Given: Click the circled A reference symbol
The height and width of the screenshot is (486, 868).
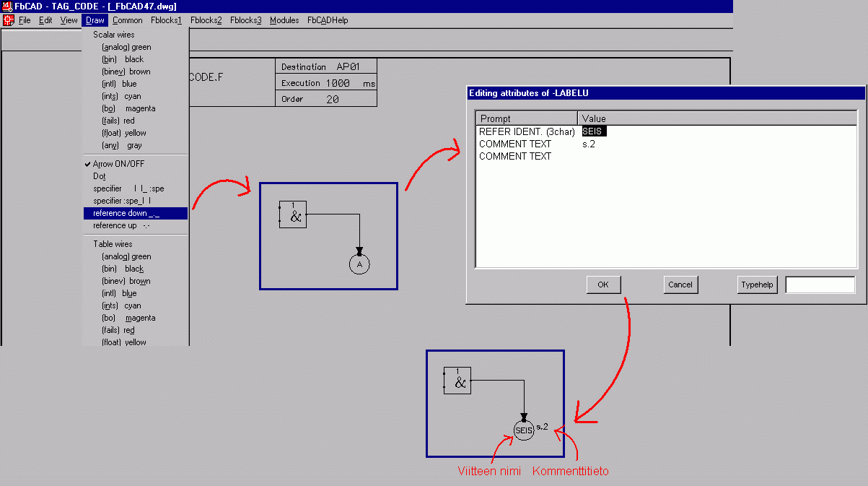Looking at the screenshot, I should (x=359, y=265).
